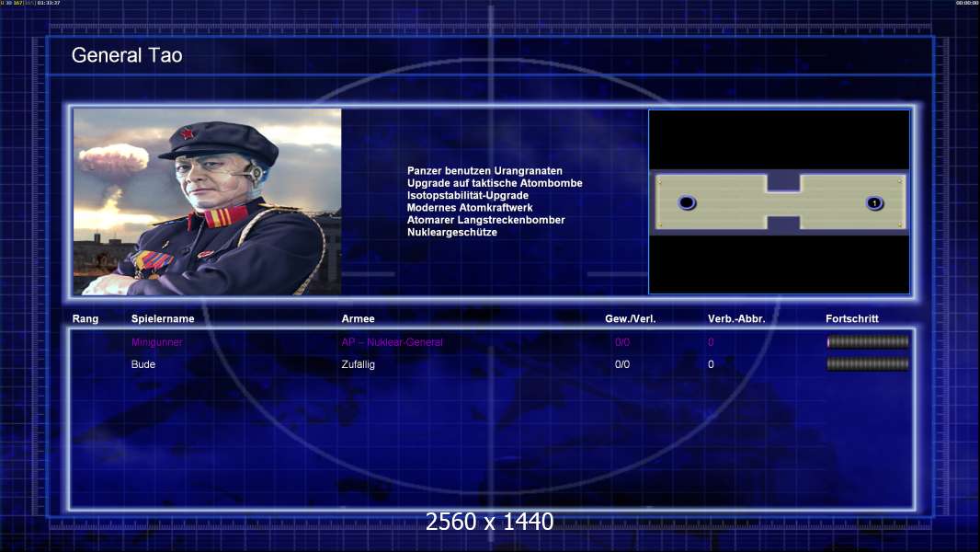Click General Tao's portrait image
The width and height of the screenshot is (980, 552).
(208, 201)
